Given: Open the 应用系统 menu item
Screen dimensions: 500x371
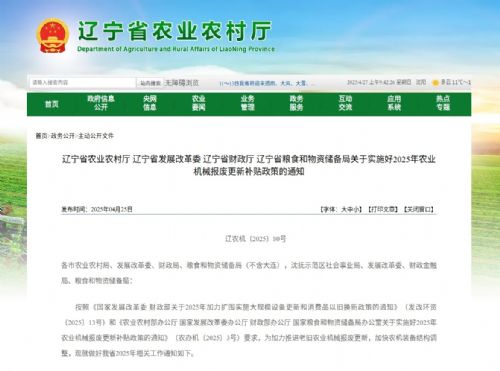Looking at the screenshot, I should click(x=394, y=103).
